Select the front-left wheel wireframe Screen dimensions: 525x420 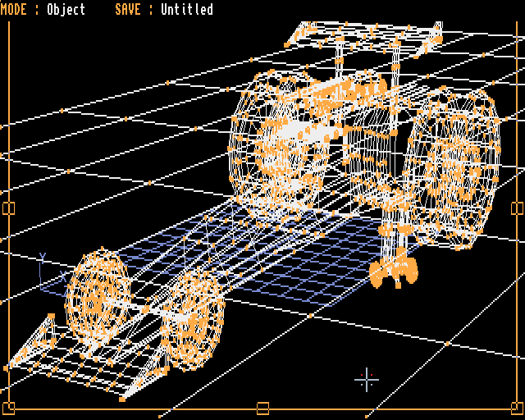click(97, 297)
